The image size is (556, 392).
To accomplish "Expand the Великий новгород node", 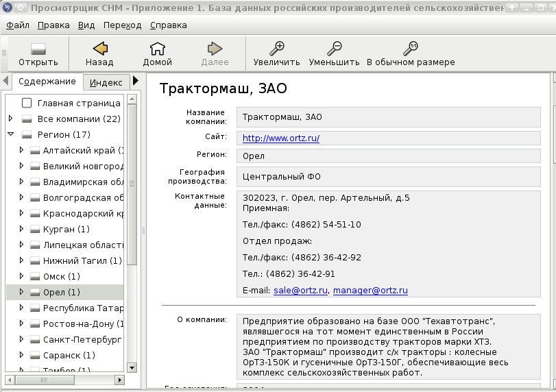I will point(21,166).
